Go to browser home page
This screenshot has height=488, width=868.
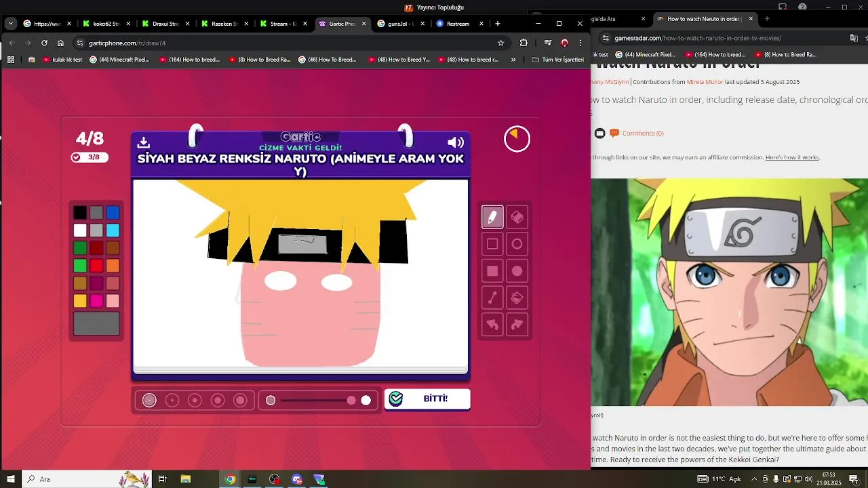(x=60, y=43)
